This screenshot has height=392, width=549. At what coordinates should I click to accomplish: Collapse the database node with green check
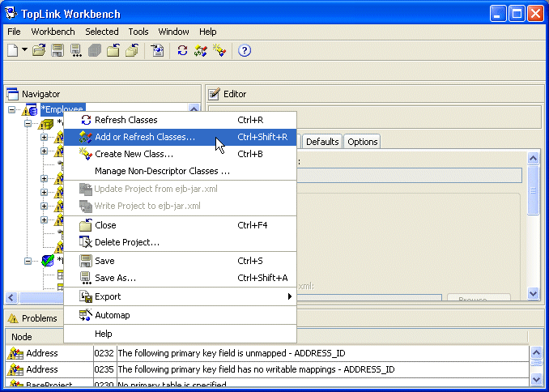tap(28, 261)
